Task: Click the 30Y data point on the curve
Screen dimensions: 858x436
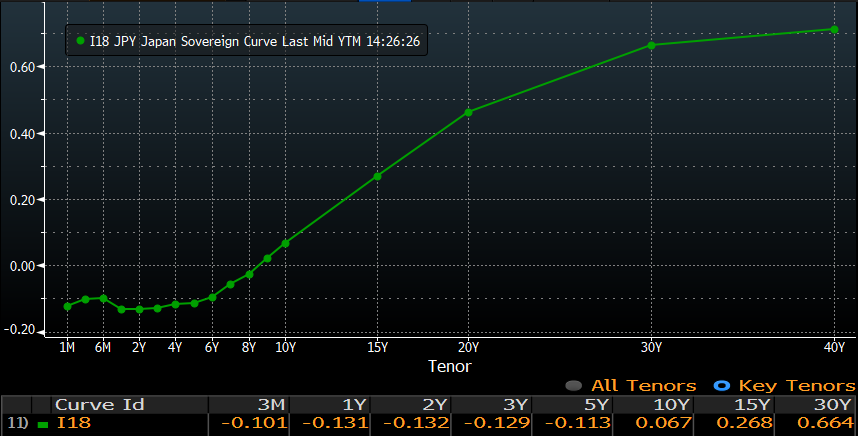Action: point(651,45)
